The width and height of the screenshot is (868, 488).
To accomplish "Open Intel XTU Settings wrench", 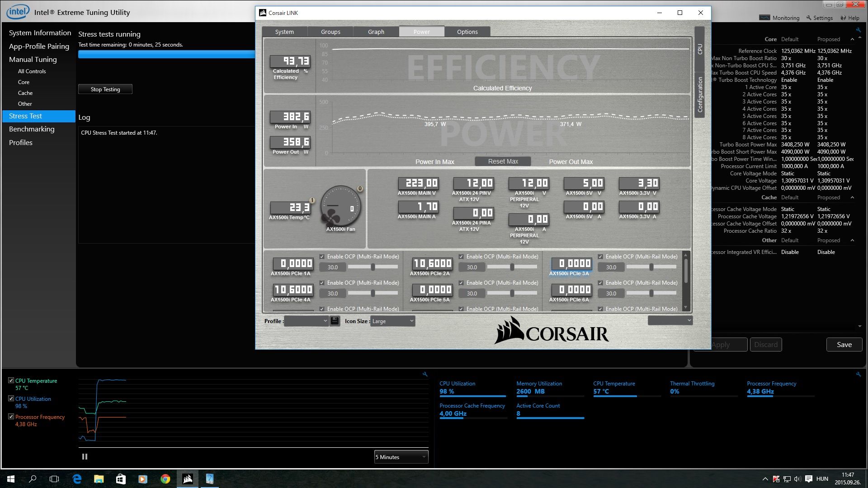I will coord(809,18).
